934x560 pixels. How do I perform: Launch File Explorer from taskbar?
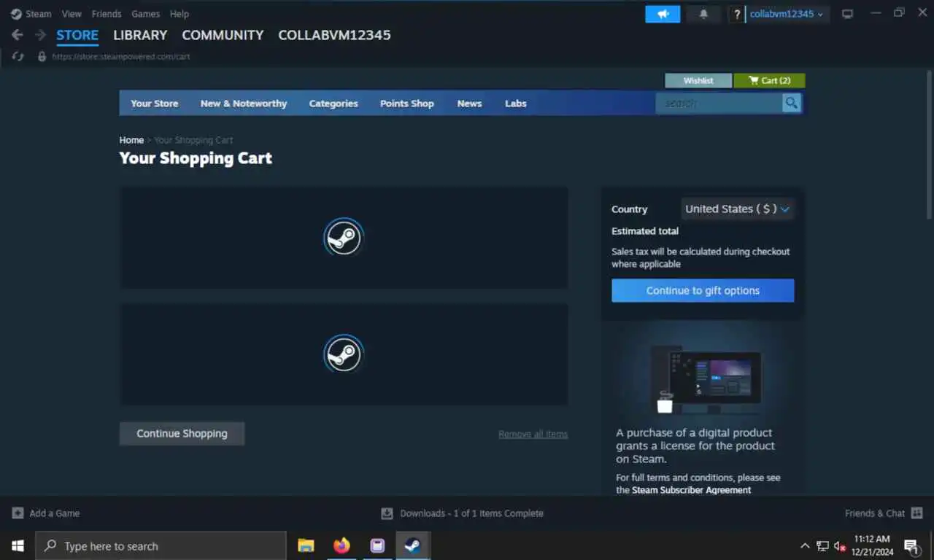(x=306, y=545)
